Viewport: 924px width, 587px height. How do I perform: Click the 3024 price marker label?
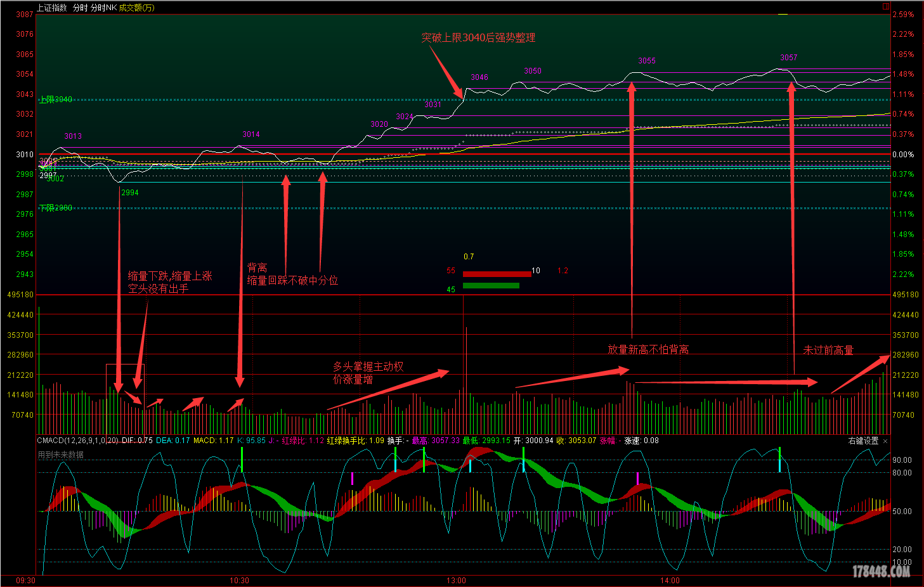pos(405,117)
